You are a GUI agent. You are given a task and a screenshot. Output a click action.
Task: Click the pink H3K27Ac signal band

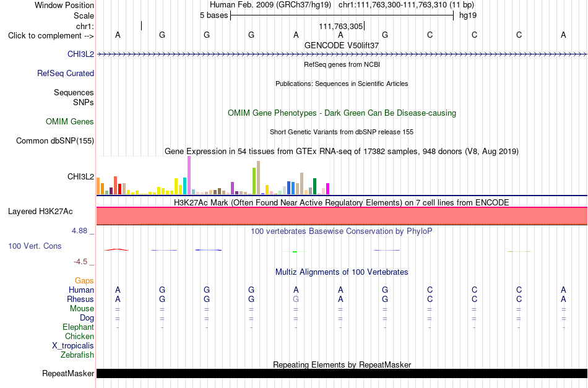coord(342,216)
